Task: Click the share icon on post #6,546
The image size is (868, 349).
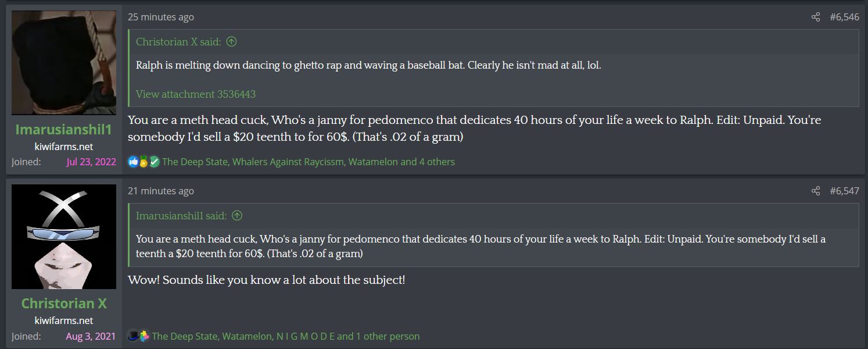Action: (x=816, y=17)
